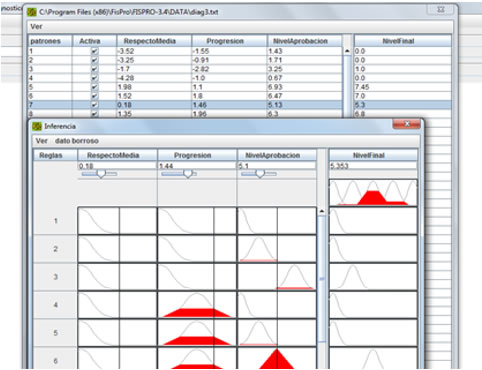Image resolution: width=482 pixels, height=370 pixels.
Task: Click the NivelAprobacion slider handle
Action: pyautogui.click(x=260, y=173)
